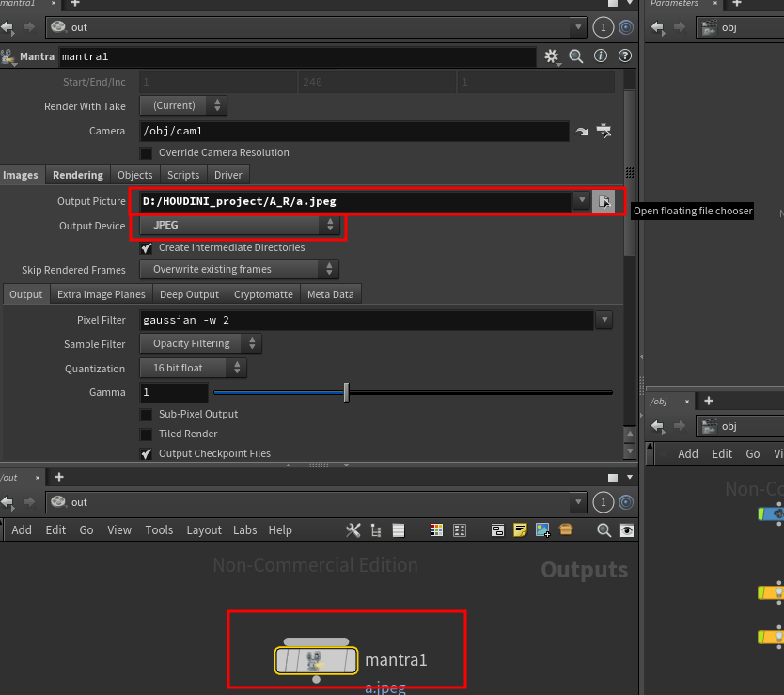The image size is (784, 695).
Task: Add a background image with the toolbar icon
Action: pos(543,530)
